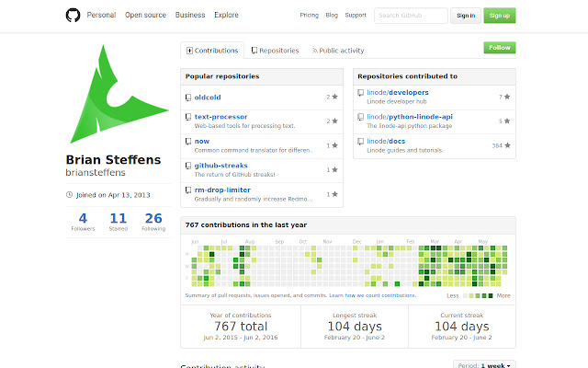Click the star icon for linode/python-linode-api
This screenshot has height=368, width=588.
pos(507,121)
